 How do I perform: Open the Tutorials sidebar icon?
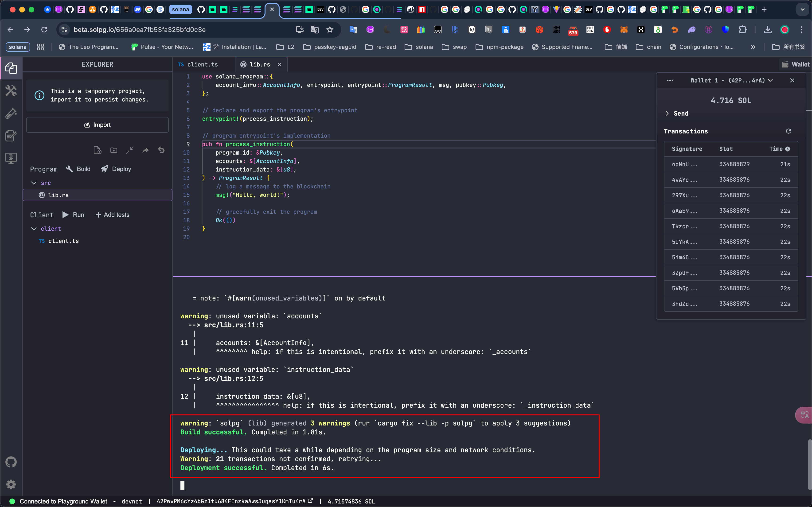pos(11,136)
